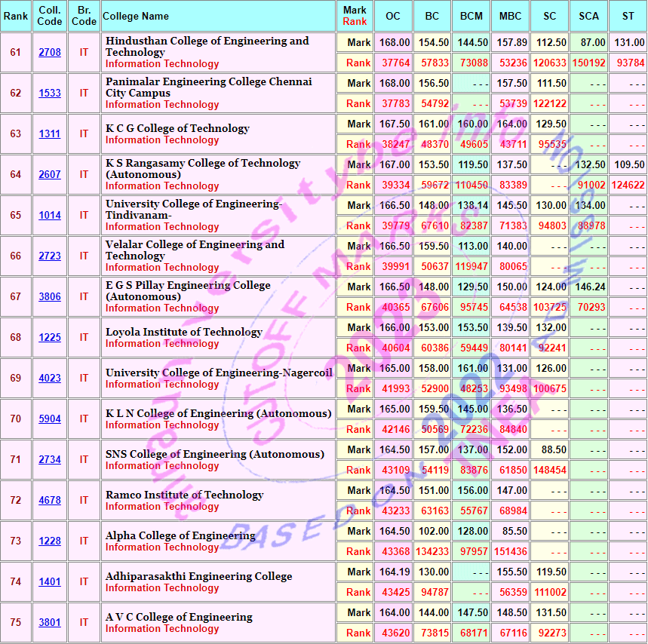Viewport: 648px width, 644px height.
Task: Follow SNS College's code 2734 link
Action: pyautogui.click(x=50, y=460)
